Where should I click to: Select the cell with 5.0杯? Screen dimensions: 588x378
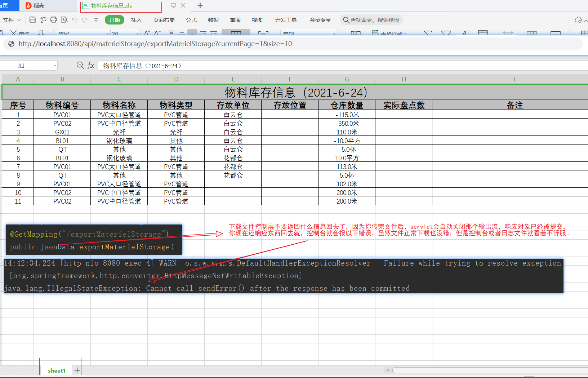347,175
